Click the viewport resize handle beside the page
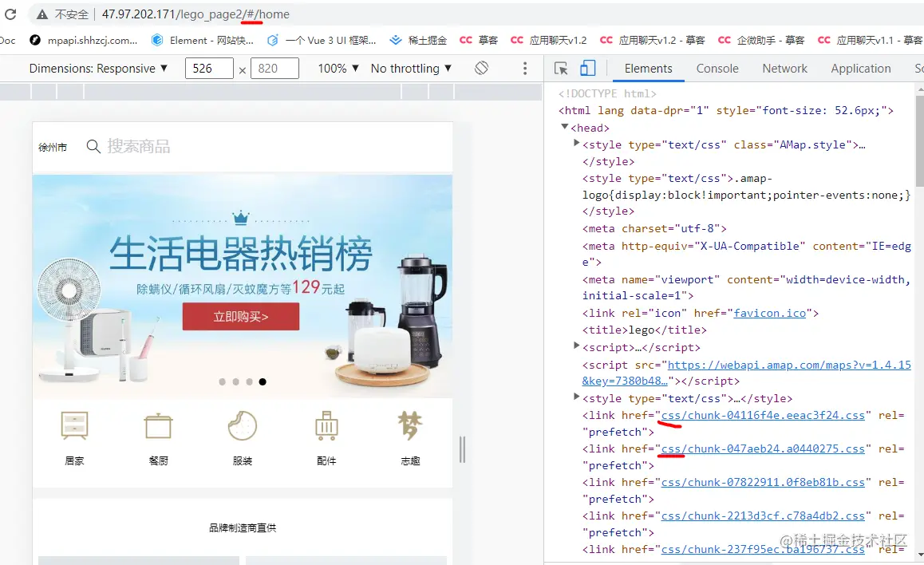924x565 pixels. pyautogui.click(x=462, y=449)
